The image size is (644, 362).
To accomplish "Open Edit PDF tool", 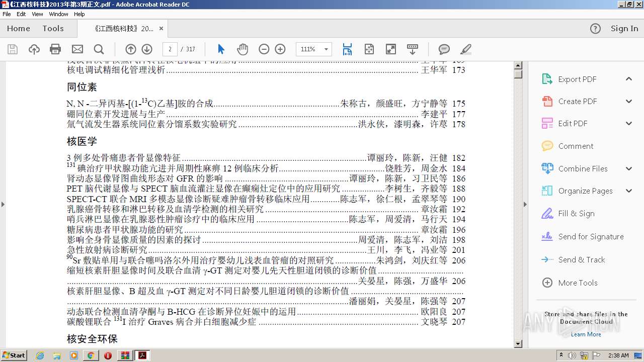I will click(573, 123).
